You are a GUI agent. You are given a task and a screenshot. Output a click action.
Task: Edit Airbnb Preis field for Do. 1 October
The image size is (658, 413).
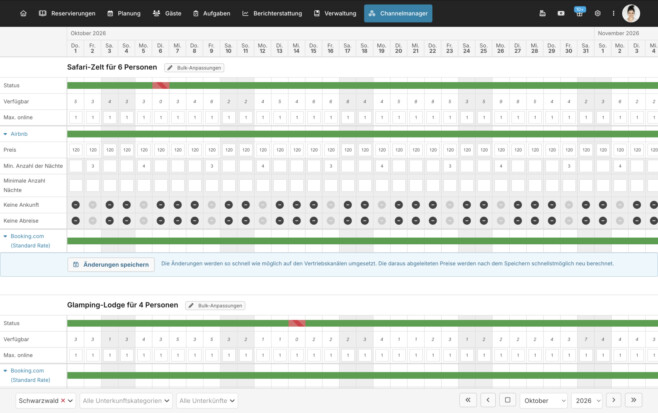coord(76,150)
